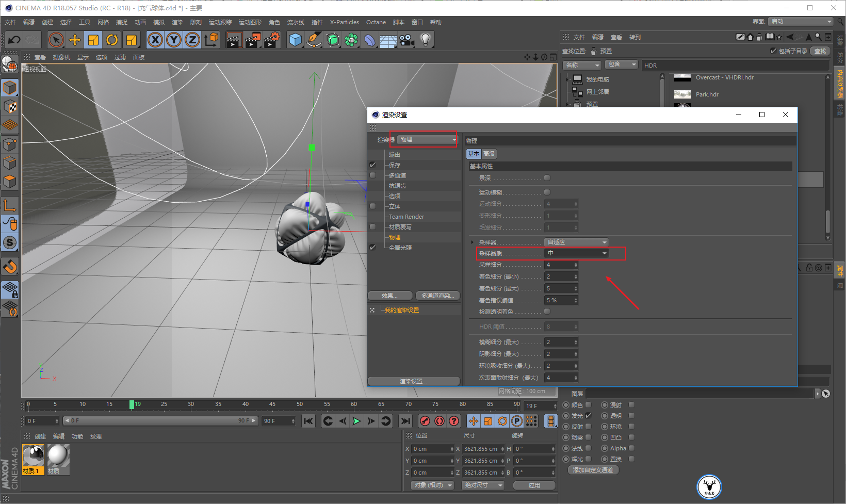The width and height of the screenshot is (846, 504).
Task: Toggle the Autokeying button
Action: (440, 421)
